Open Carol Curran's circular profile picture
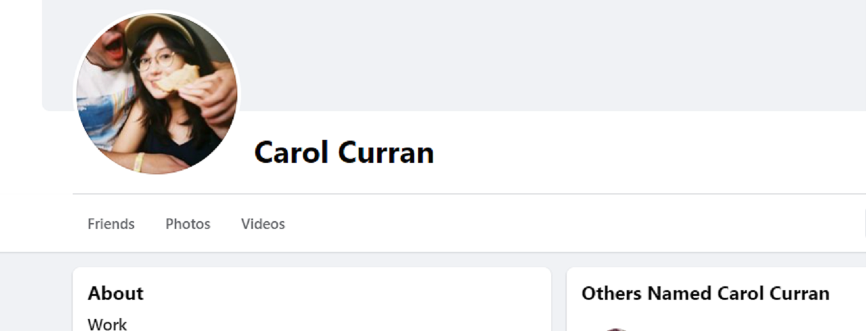 point(157,93)
